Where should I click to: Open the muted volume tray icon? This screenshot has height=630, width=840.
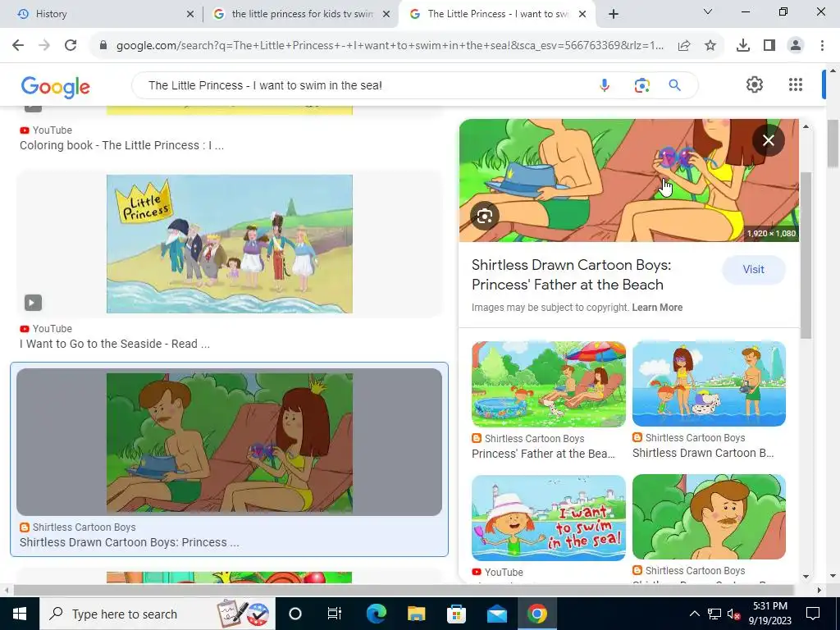733,614
